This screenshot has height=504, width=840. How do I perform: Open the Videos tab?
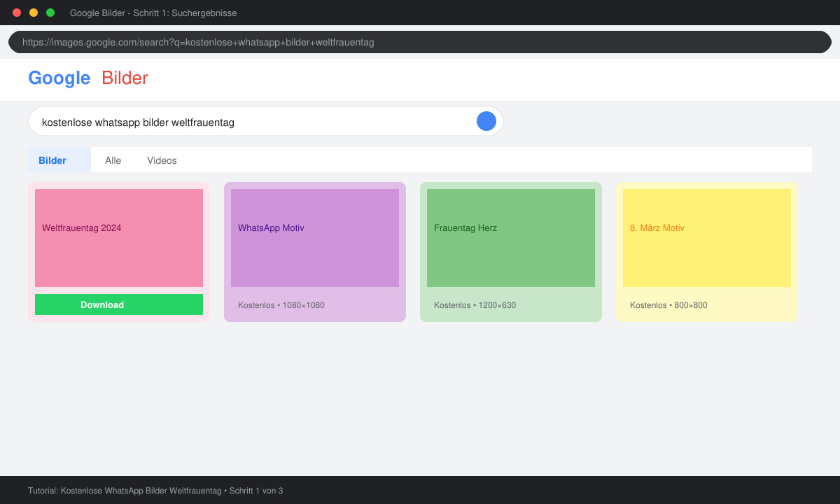[x=162, y=160]
